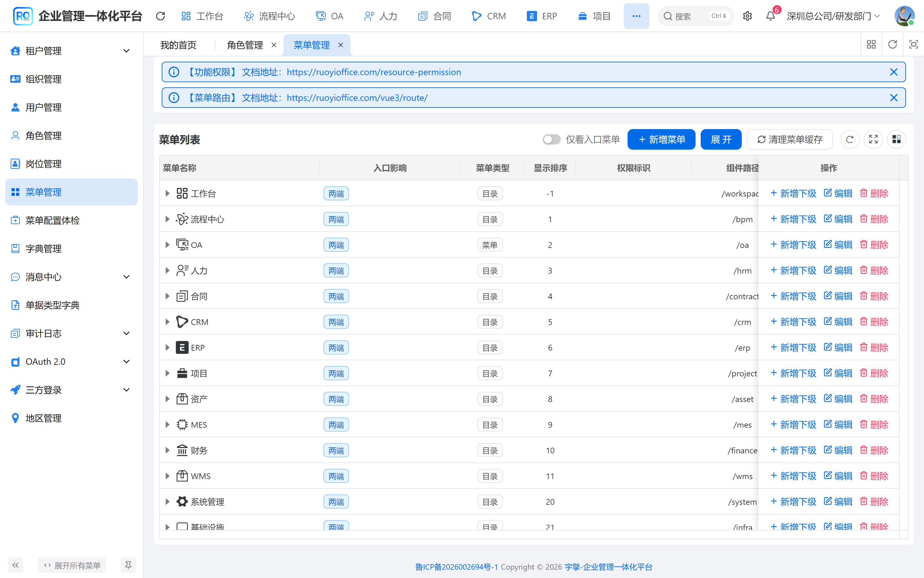Open the resource-permission documentation link

point(374,72)
